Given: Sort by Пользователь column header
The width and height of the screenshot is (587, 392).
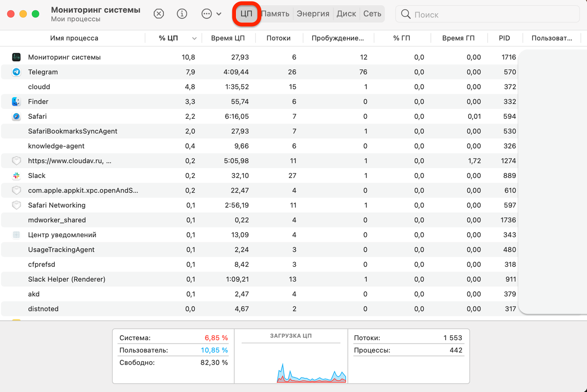Looking at the screenshot, I should coord(552,38).
